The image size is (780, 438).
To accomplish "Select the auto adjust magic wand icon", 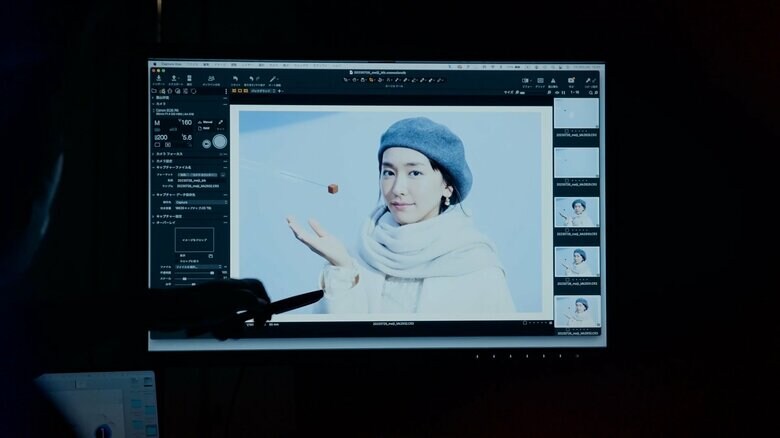I will (272, 79).
